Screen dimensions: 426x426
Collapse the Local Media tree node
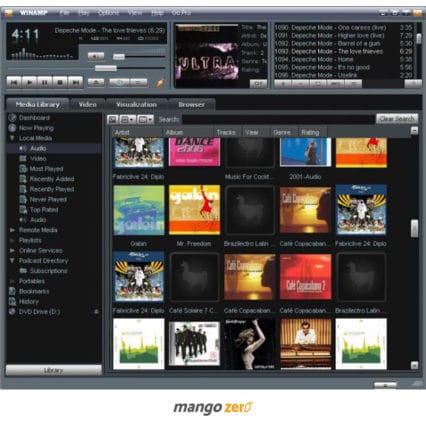pos(12,138)
